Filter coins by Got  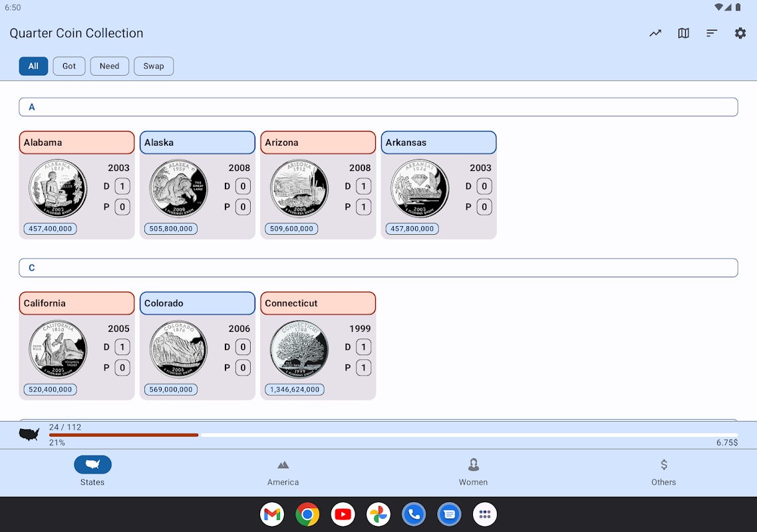coord(69,66)
